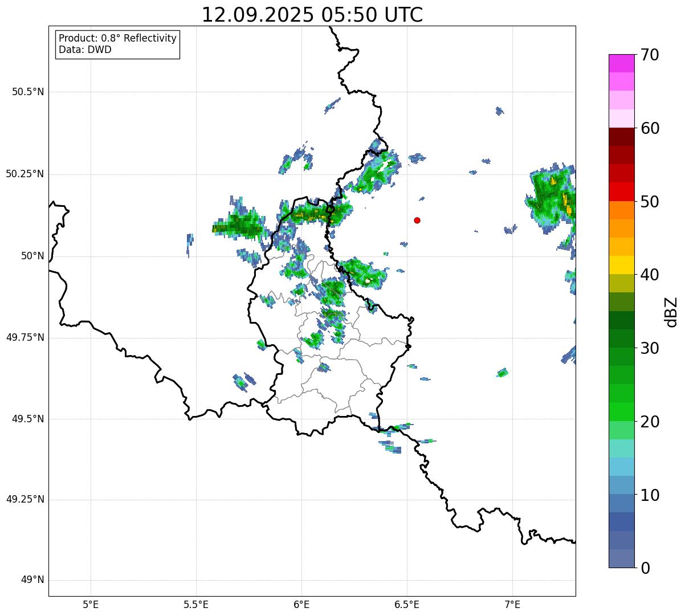Click the 49°N latitude label
This screenshot has height=616, width=685.
32,580
